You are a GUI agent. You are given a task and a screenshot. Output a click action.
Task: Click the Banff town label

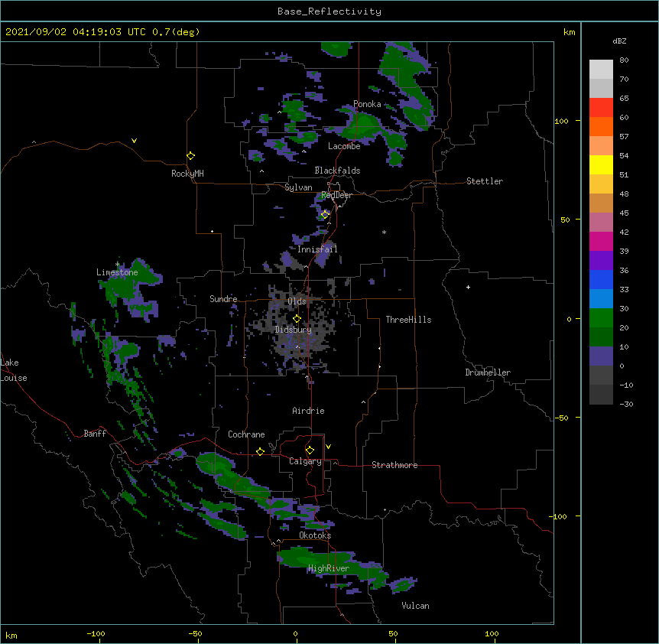coord(95,434)
